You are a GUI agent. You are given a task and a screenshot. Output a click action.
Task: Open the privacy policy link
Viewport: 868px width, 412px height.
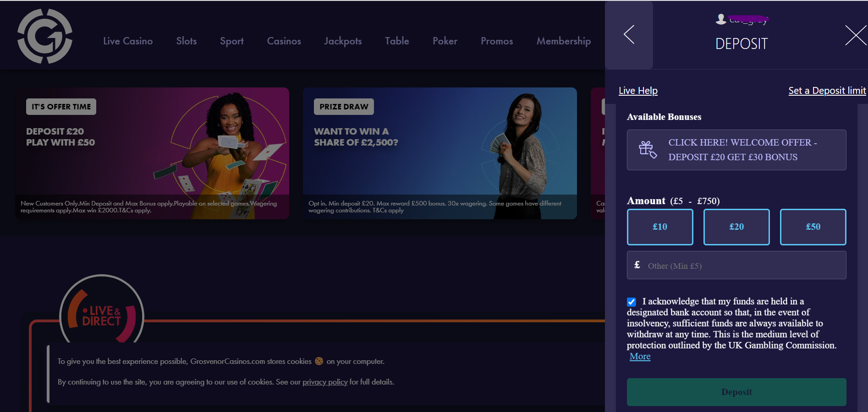click(x=325, y=382)
